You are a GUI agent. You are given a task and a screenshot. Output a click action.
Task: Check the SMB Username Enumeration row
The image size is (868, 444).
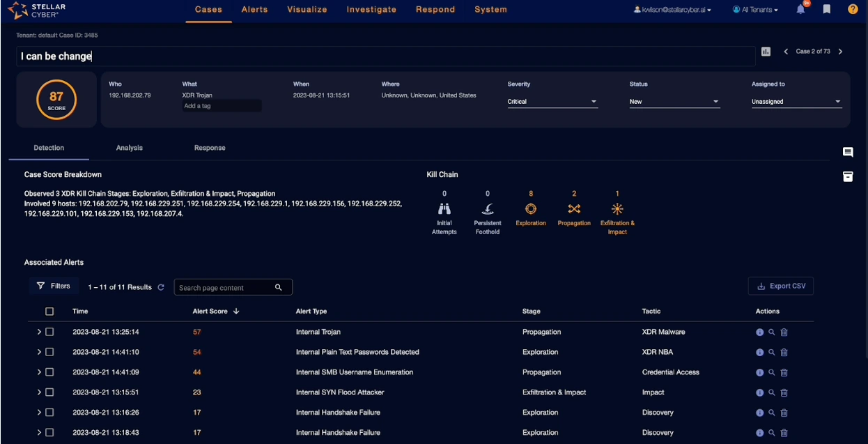click(x=49, y=372)
